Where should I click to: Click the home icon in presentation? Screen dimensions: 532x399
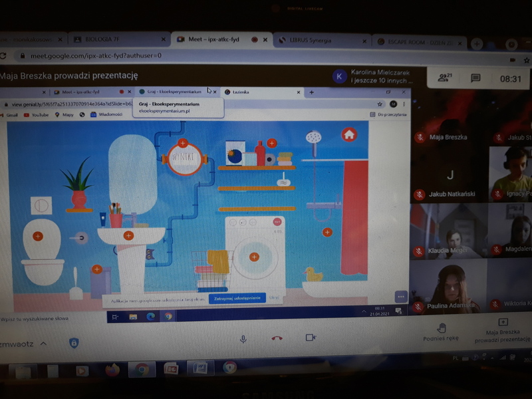[x=349, y=134]
